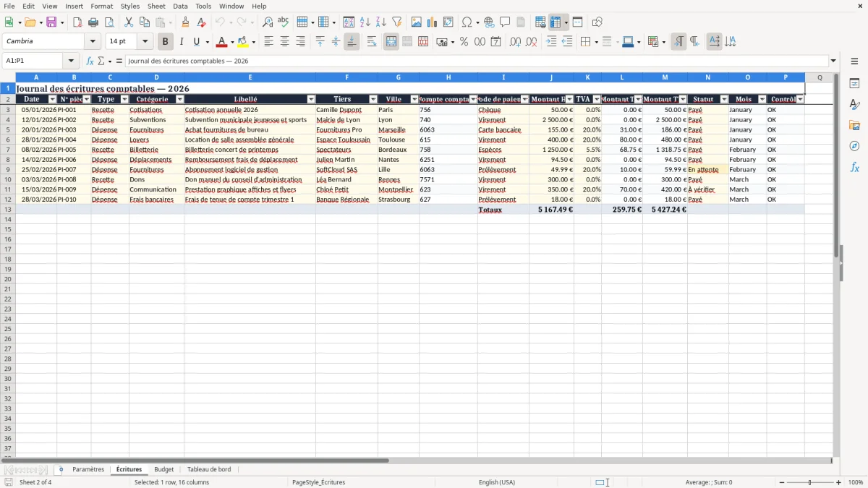Screen dimensions: 868x488
Task: Open font name dropdown
Action: (x=93, y=42)
